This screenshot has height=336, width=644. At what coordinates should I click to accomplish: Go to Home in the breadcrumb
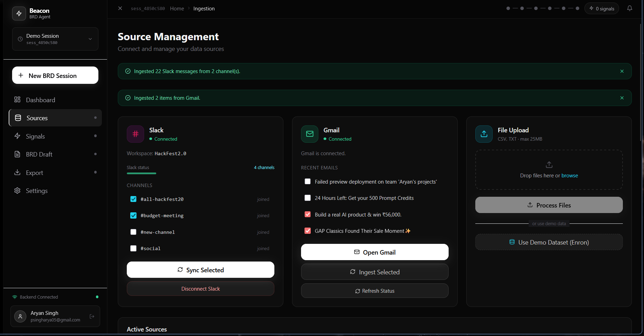click(x=177, y=9)
